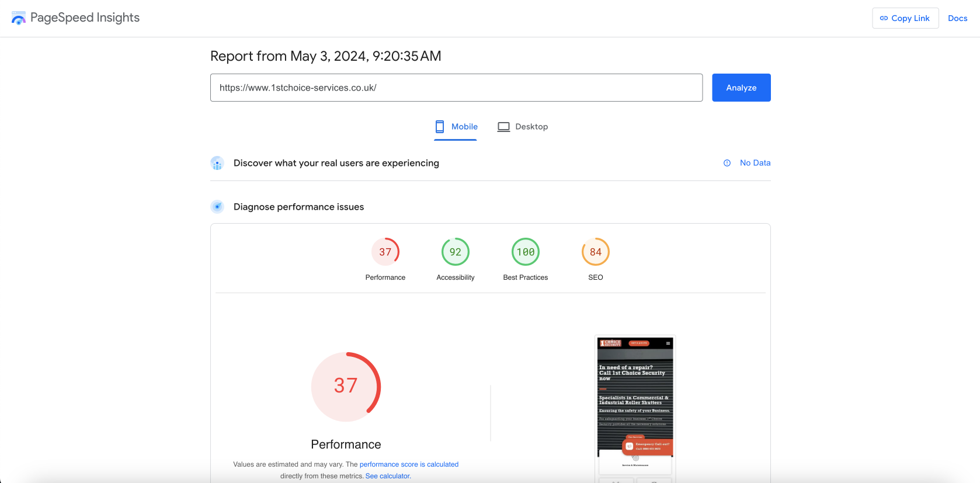Screen dimensions: 980x483
Task: Click the Report from May 3, 2024 heading
Action: [326, 56]
